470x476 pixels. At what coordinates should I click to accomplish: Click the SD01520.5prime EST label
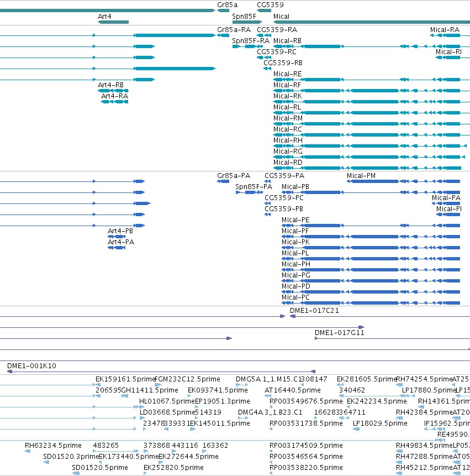coord(100,468)
